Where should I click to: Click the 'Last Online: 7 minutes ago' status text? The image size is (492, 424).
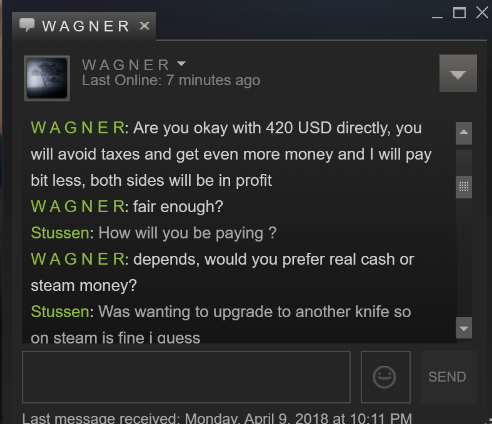click(171, 80)
